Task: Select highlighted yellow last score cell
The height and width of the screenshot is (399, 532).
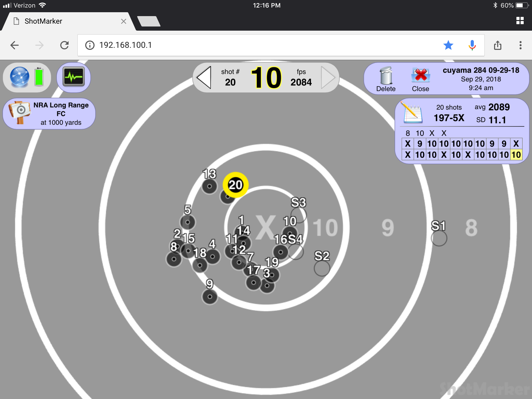Action: [x=516, y=155]
